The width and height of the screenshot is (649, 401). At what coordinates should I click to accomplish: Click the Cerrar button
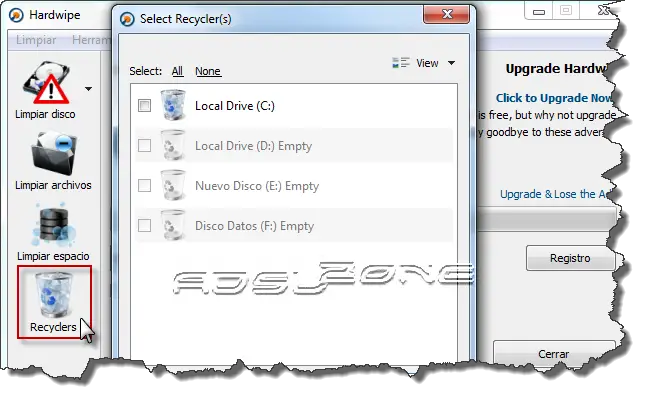pos(553,353)
